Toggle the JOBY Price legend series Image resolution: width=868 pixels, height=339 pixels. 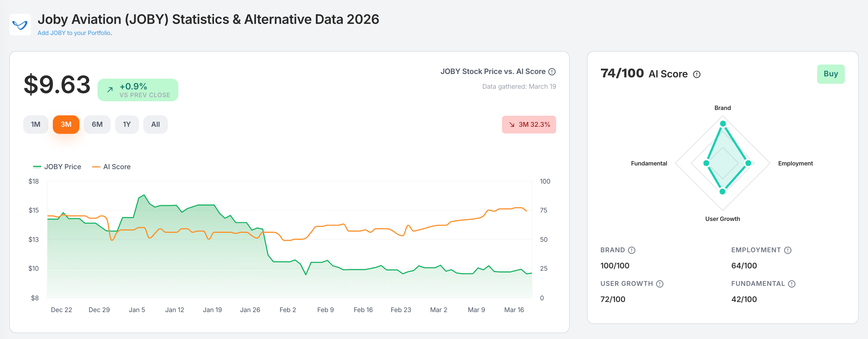click(x=57, y=167)
